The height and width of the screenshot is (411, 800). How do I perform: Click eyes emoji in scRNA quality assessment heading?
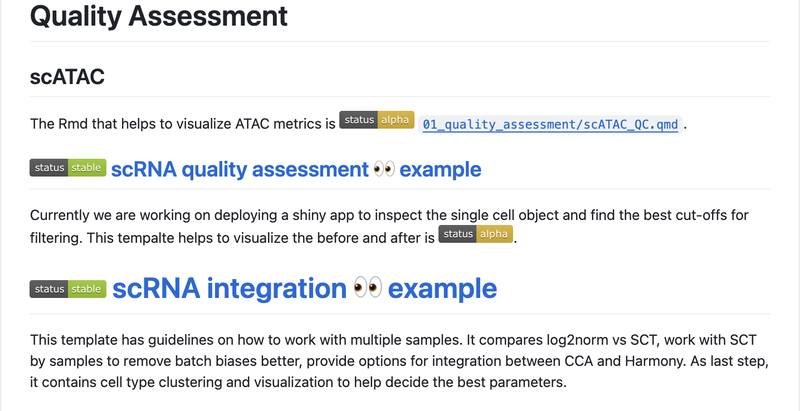click(x=384, y=169)
